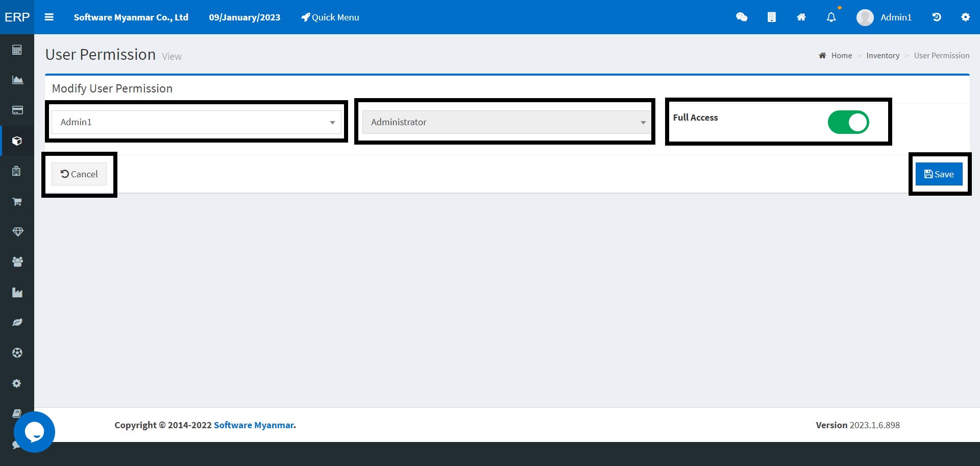Image resolution: width=980 pixels, height=466 pixels.
Task: Click the Admin1 user avatar
Action: (x=865, y=17)
